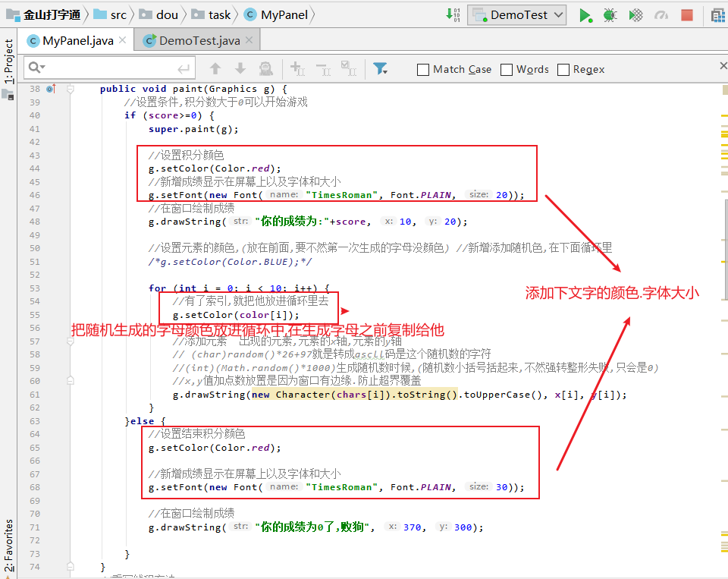Image resolution: width=728 pixels, height=579 pixels.
Task: Click the commented g.setColor(Color.BLUE) line
Action: (x=231, y=262)
